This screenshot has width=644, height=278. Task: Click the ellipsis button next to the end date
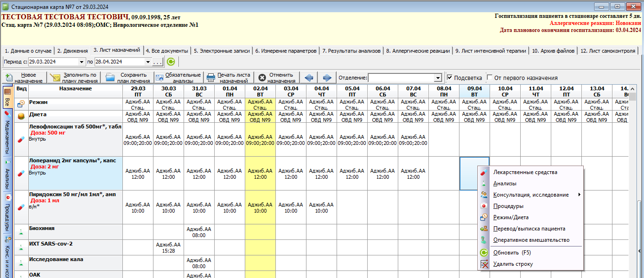(x=158, y=62)
